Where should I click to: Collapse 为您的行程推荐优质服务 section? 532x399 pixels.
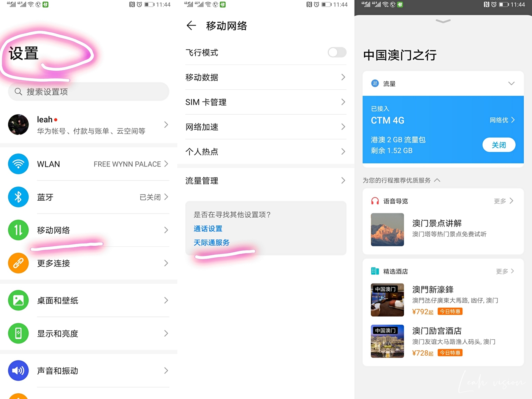[x=437, y=180]
